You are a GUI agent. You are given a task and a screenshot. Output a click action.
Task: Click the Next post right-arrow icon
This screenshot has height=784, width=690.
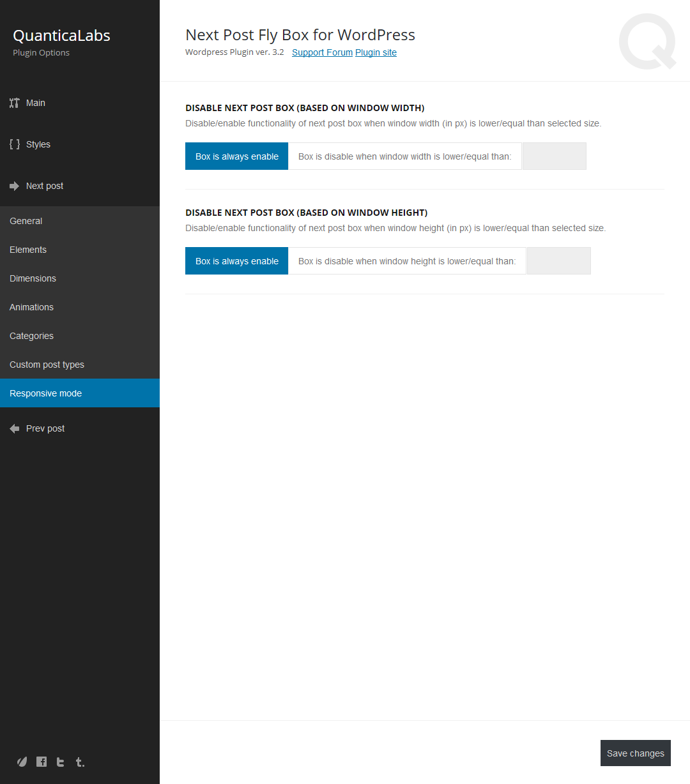[15, 186]
